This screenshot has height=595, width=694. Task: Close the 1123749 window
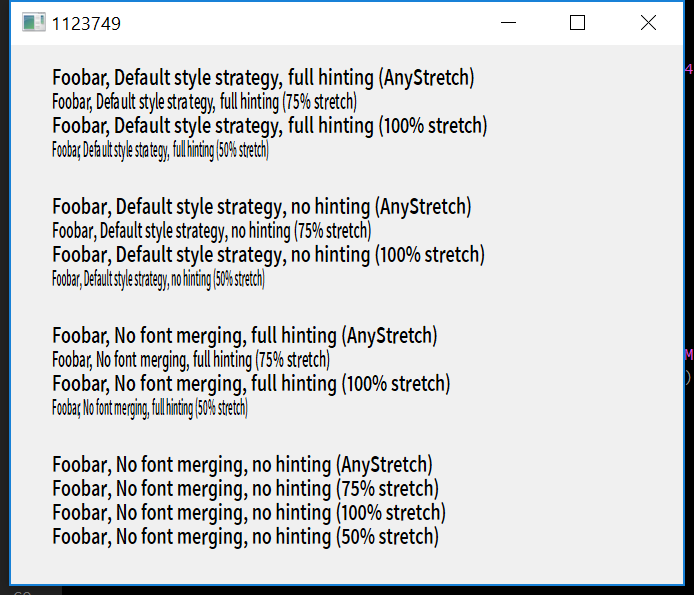[648, 23]
